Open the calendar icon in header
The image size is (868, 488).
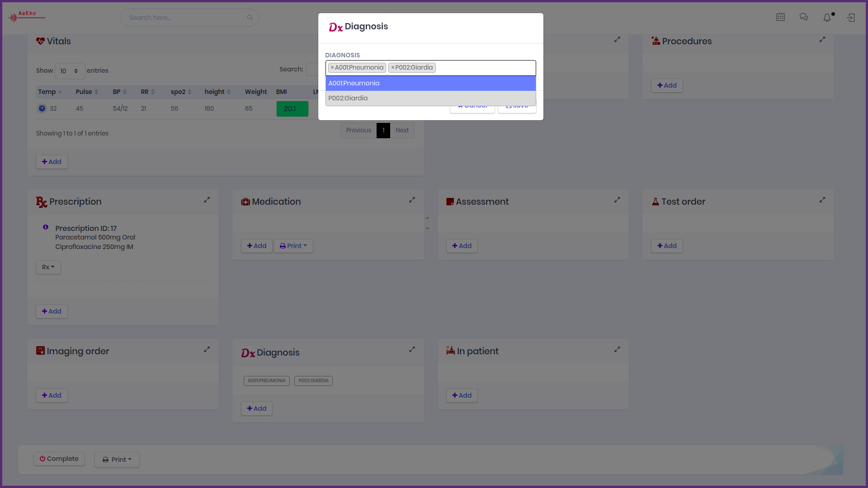click(780, 17)
